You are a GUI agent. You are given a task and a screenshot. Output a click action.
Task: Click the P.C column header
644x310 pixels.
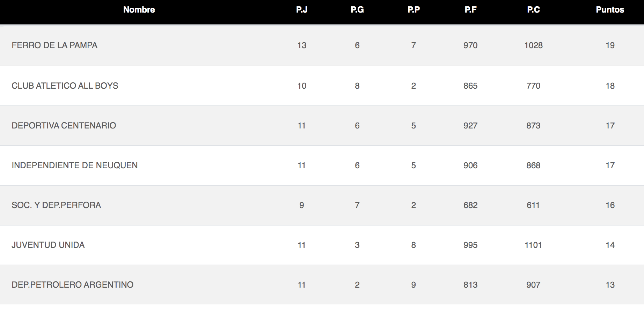pyautogui.click(x=533, y=10)
